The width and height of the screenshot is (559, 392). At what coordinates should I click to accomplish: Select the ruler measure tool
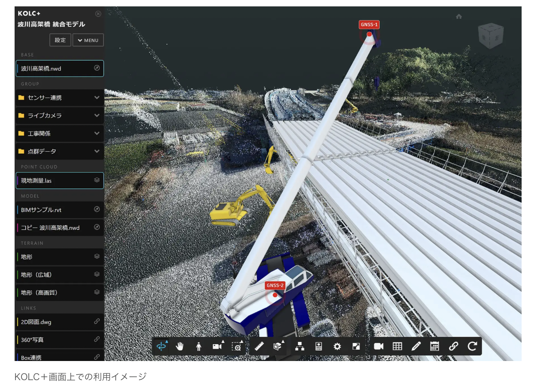[259, 346]
